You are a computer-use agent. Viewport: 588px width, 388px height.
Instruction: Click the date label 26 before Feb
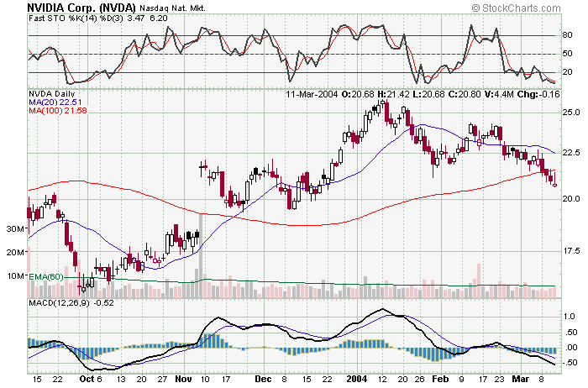click(420, 379)
